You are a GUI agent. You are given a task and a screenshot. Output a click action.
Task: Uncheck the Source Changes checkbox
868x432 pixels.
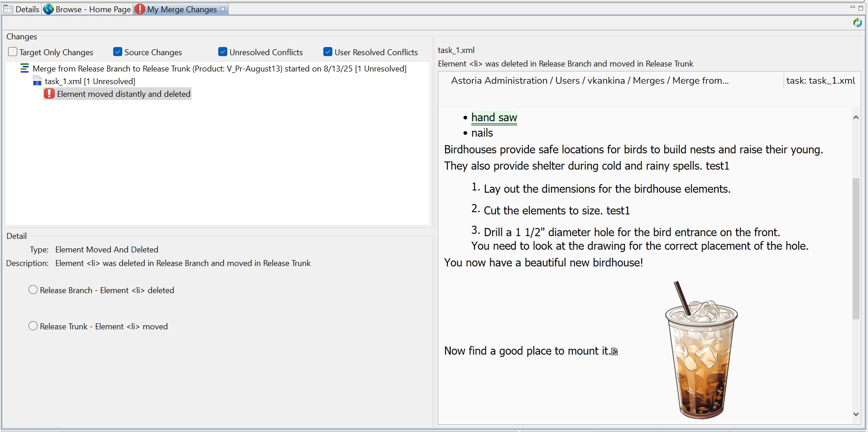[x=118, y=52]
